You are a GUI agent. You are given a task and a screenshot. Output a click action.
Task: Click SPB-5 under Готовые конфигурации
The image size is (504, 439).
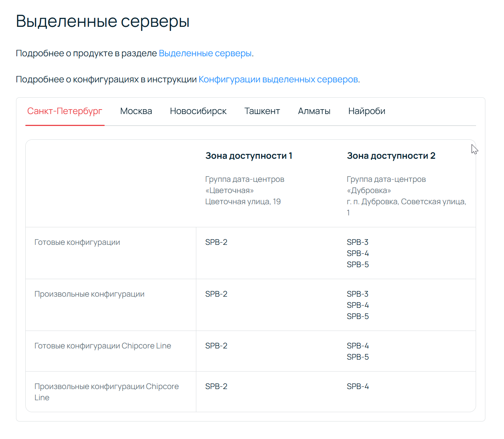point(358,265)
